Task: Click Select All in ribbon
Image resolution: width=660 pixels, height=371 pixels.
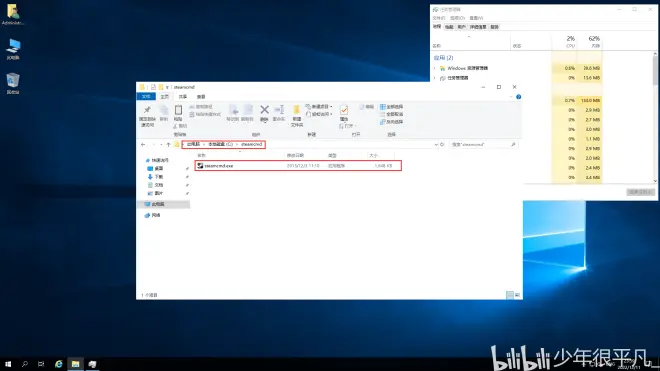Action: pos(391,107)
